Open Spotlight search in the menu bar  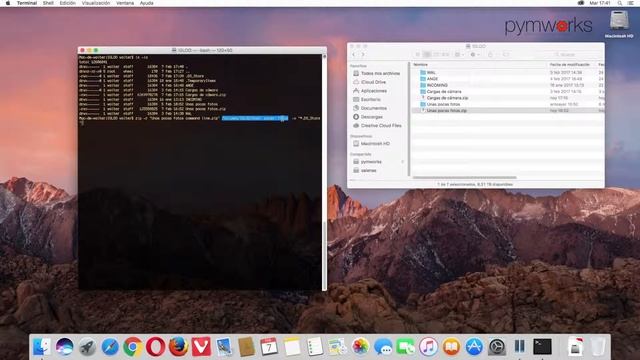pyautogui.click(x=620, y=3)
